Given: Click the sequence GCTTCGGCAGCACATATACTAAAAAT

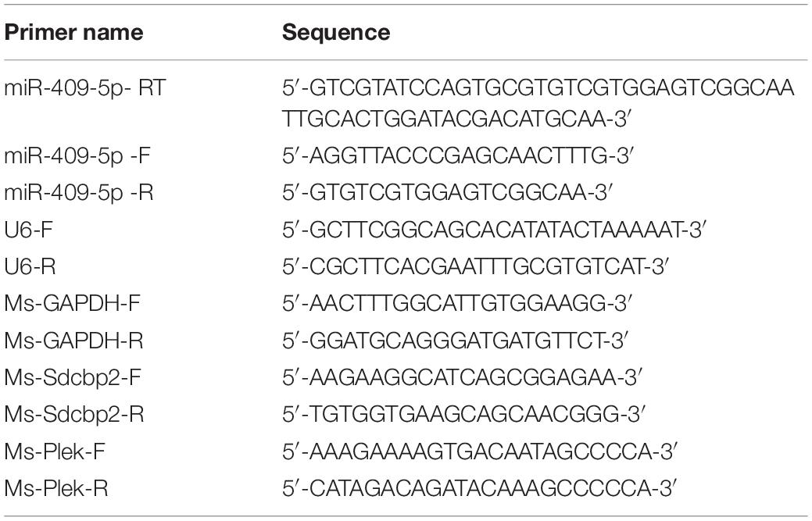Looking at the screenshot, I should pos(494,229).
